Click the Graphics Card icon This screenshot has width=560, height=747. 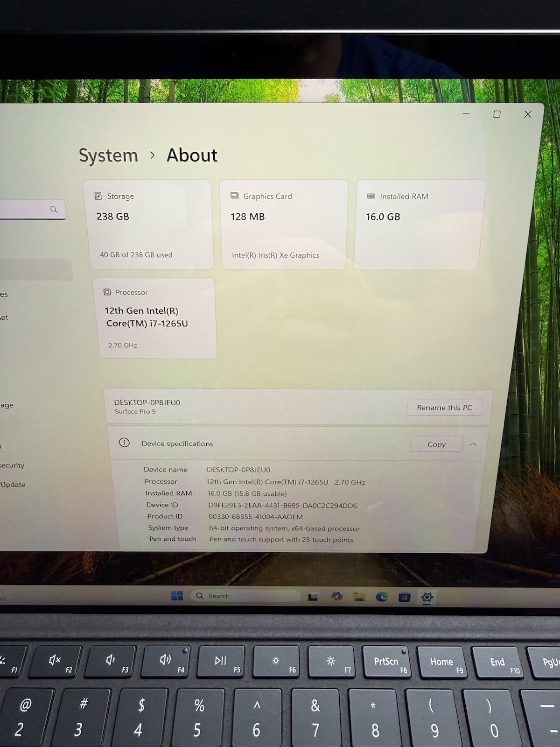[235, 196]
